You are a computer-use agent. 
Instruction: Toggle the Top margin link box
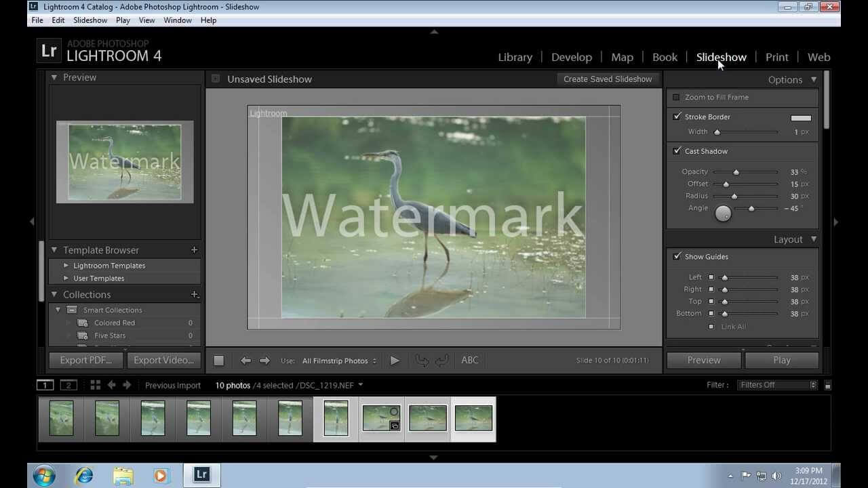coord(711,302)
